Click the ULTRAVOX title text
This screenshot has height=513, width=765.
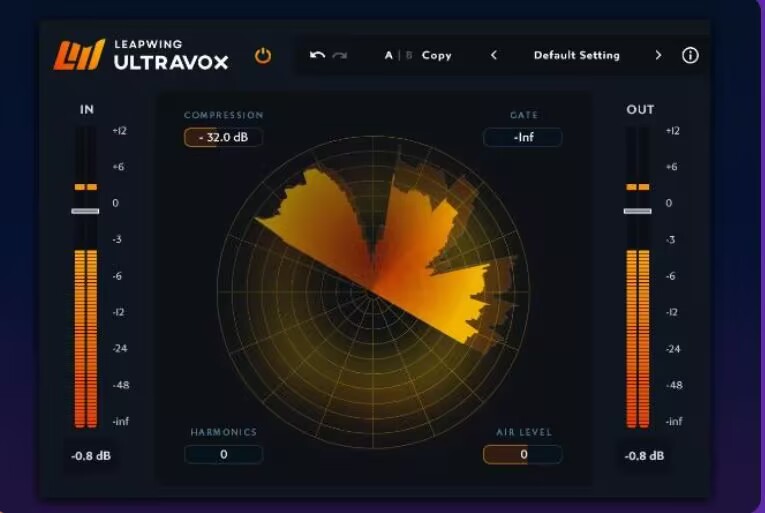coord(171,62)
